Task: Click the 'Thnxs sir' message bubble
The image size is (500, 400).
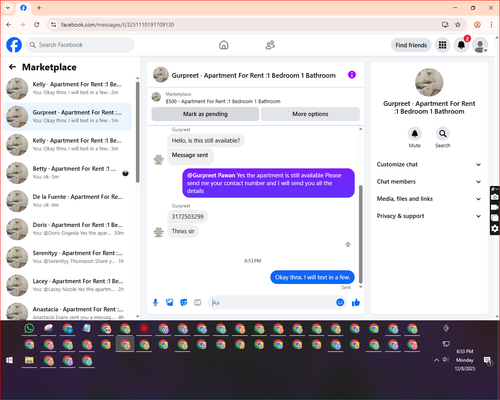Action: click(183, 231)
